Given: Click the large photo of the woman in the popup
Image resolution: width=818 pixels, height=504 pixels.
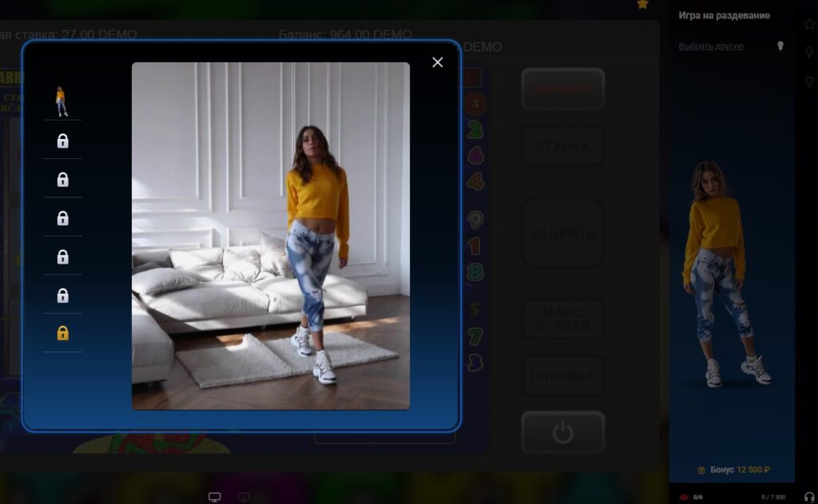Looking at the screenshot, I should (x=271, y=236).
